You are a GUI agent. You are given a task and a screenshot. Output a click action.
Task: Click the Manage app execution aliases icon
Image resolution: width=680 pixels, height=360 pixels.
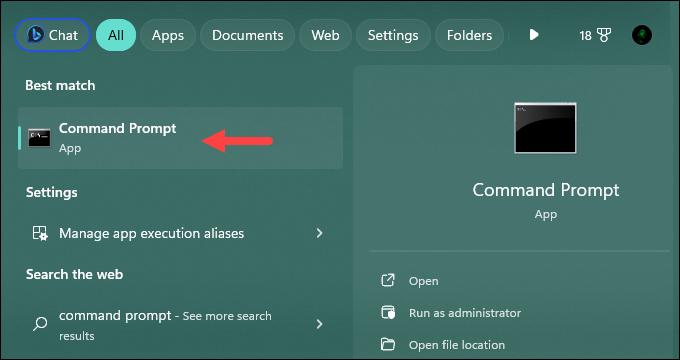click(x=40, y=233)
